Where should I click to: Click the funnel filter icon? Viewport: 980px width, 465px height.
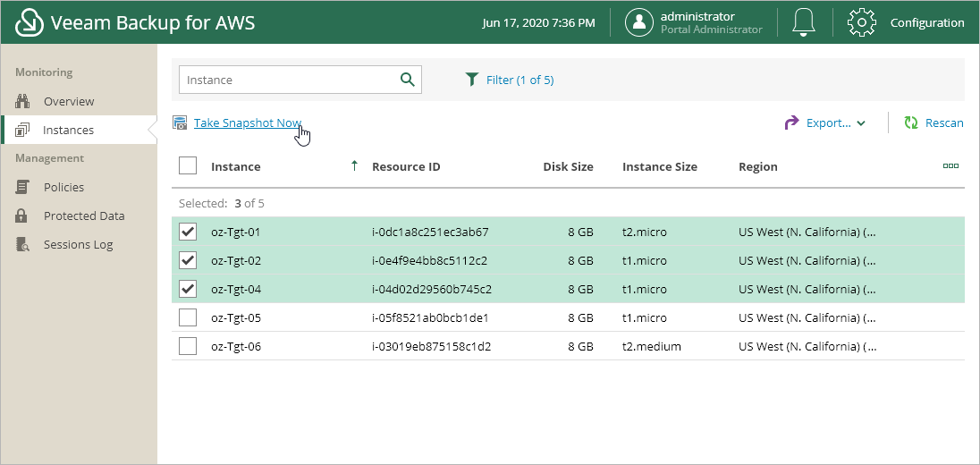click(471, 80)
